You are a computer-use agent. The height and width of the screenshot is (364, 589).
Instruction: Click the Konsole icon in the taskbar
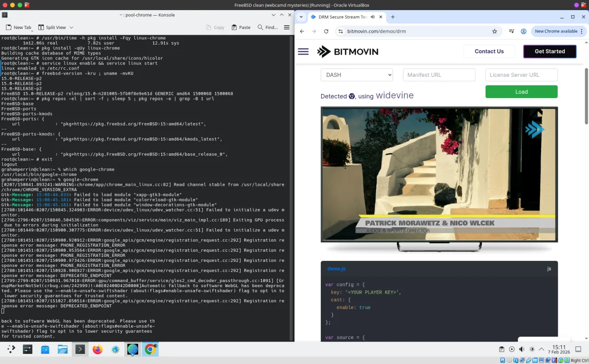point(80,349)
